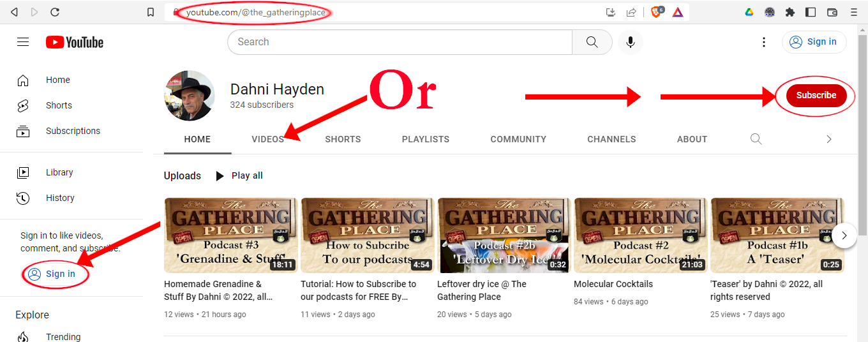The image size is (868, 342).
Task: Click the Dahni Hayden channel avatar
Action: (x=190, y=96)
